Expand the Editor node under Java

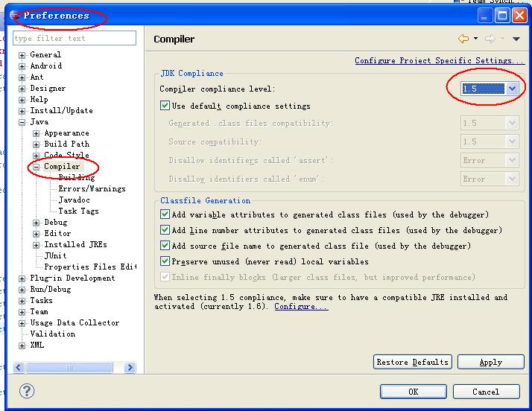coord(37,234)
